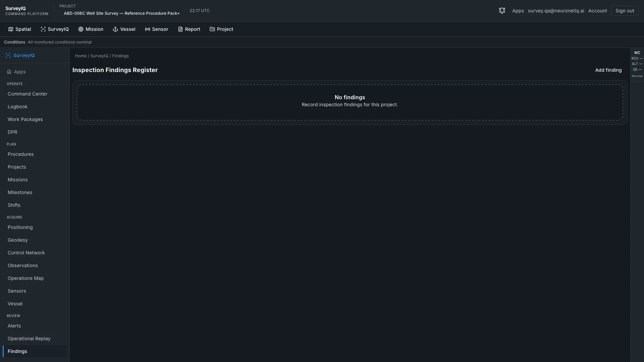This screenshot has height=362, width=644.
Task: Click the Mission target icon
Action: point(81,29)
